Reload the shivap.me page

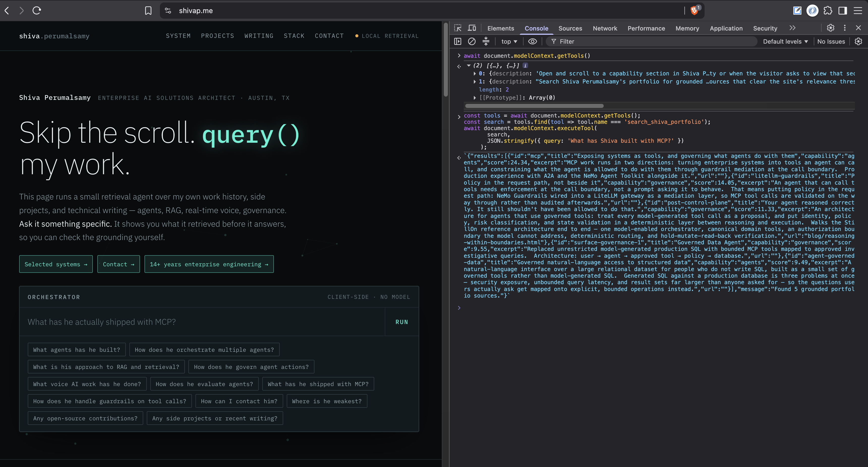(x=37, y=10)
